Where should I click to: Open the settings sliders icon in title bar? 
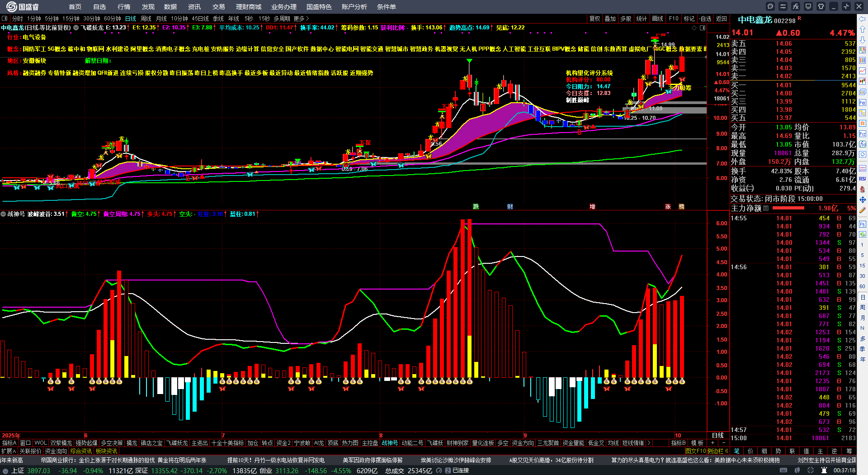[783, 6]
